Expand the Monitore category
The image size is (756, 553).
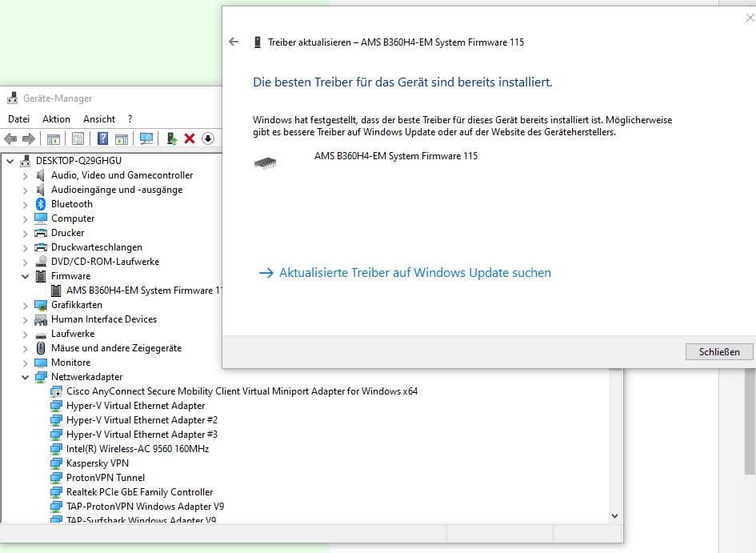click(x=25, y=363)
